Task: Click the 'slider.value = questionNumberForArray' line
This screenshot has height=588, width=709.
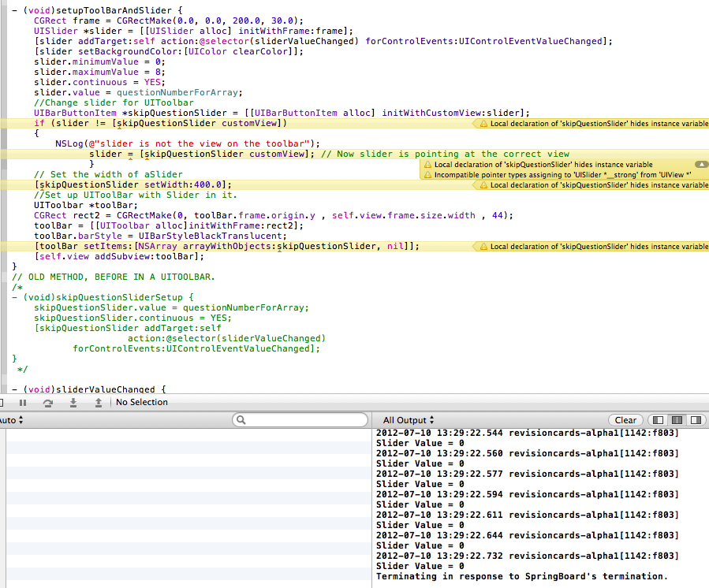Action: click(x=138, y=93)
